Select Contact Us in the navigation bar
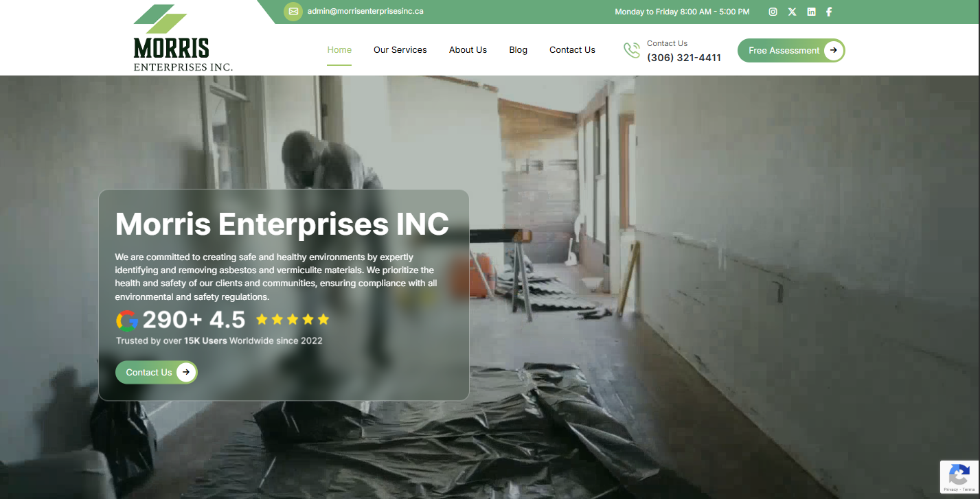The width and height of the screenshot is (980, 499). [x=572, y=50]
